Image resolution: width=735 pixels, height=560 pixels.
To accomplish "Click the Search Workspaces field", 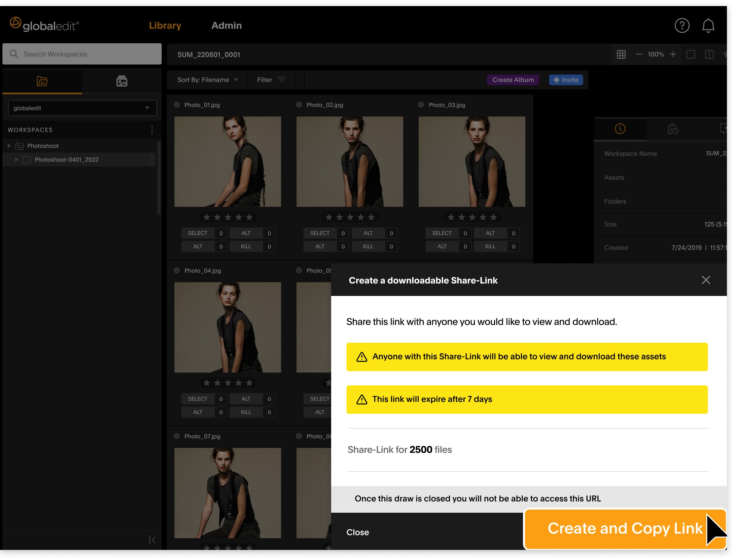I will (82, 54).
